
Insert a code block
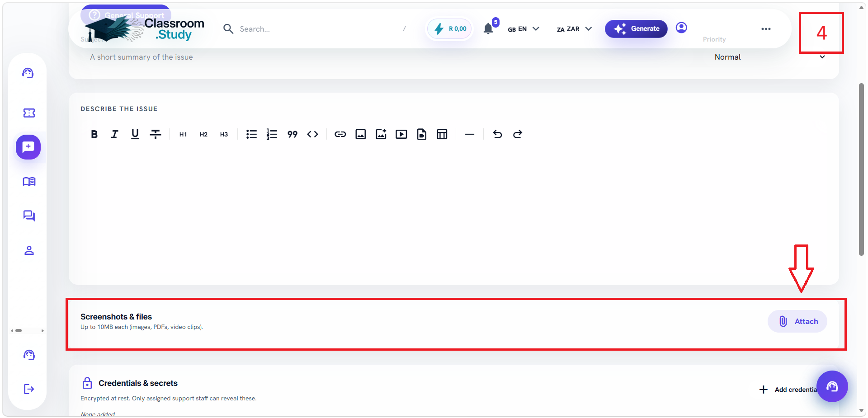pyautogui.click(x=312, y=134)
